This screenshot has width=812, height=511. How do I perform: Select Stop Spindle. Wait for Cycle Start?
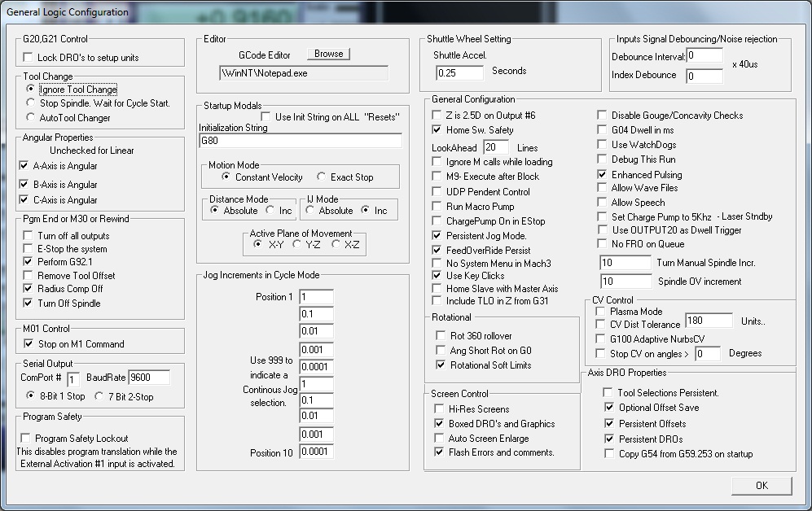[31, 103]
